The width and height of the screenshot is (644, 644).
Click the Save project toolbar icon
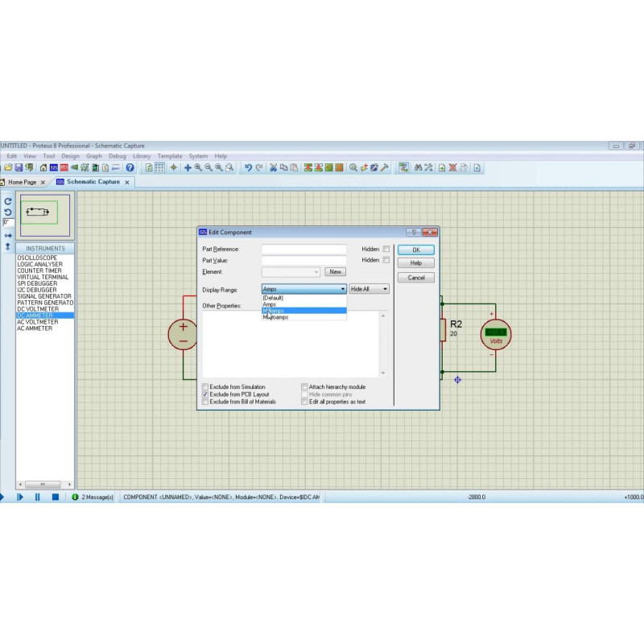(19, 167)
